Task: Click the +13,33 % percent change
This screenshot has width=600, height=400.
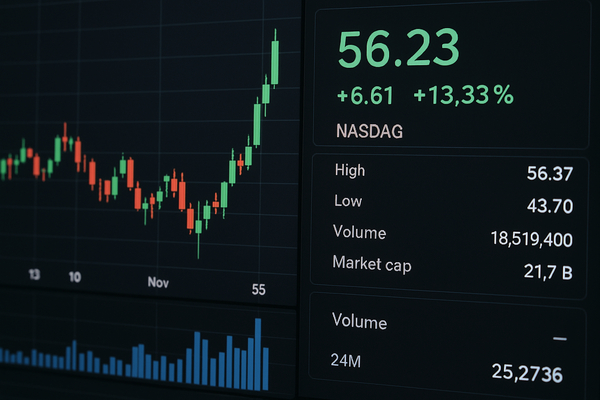Action: (462, 96)
